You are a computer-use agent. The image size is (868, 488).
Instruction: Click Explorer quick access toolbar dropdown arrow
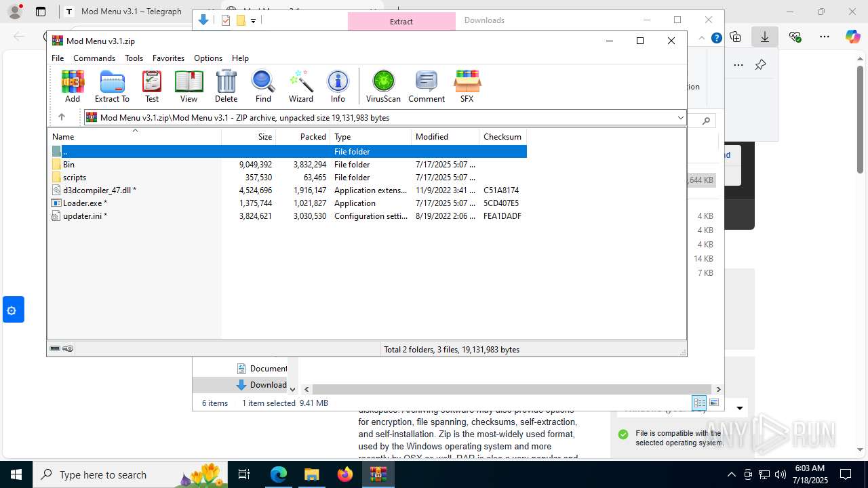click(x=253, y=20)
